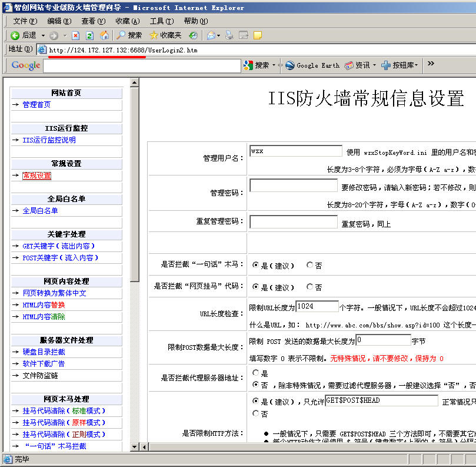Viewport: 476px width, 467px height.
Task: Open the 全局白名单 link
Action: (x=40, y=211)
